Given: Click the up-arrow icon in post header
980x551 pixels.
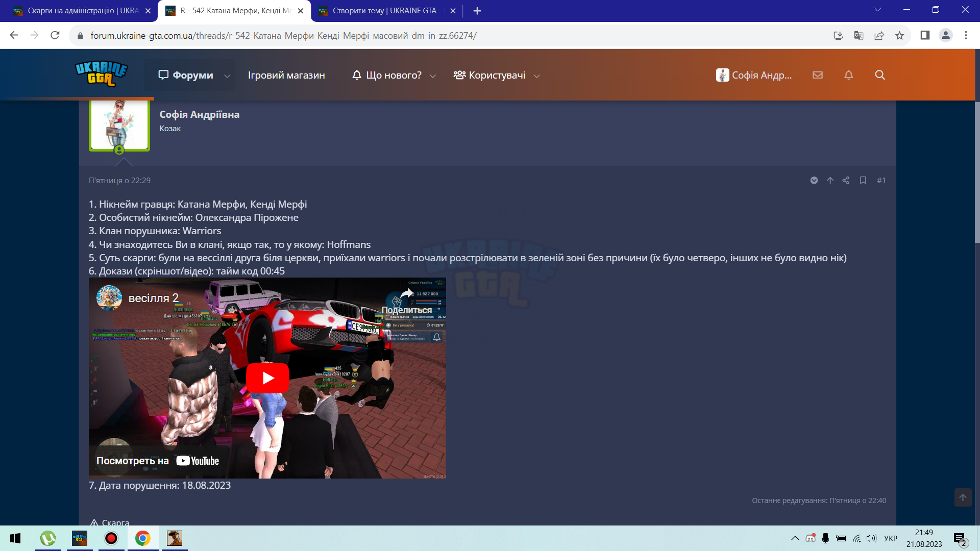Looking at the screenshot, I should pyautogui.click(x=830, y=180).
